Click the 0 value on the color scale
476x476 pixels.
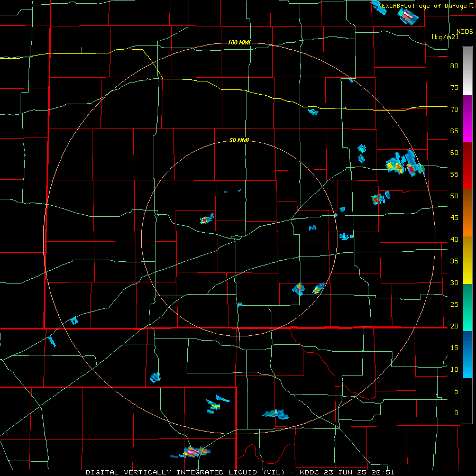pyautogui.click(x=456, y=413)
